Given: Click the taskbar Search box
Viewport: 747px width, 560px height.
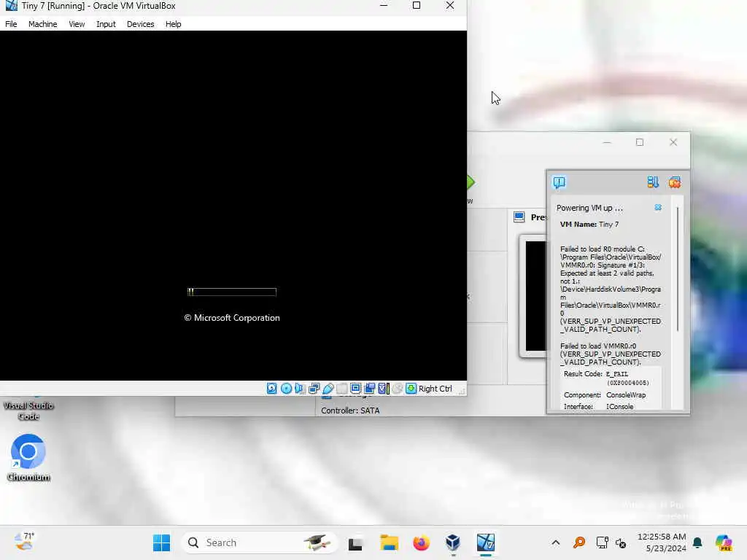Looking at the screenshot, I should click(260, 542).
